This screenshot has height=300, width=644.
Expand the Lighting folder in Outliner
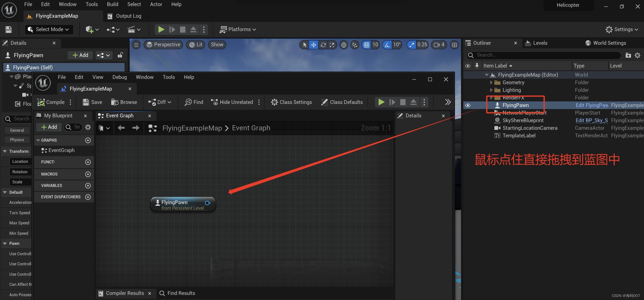(x=491, y=90)
